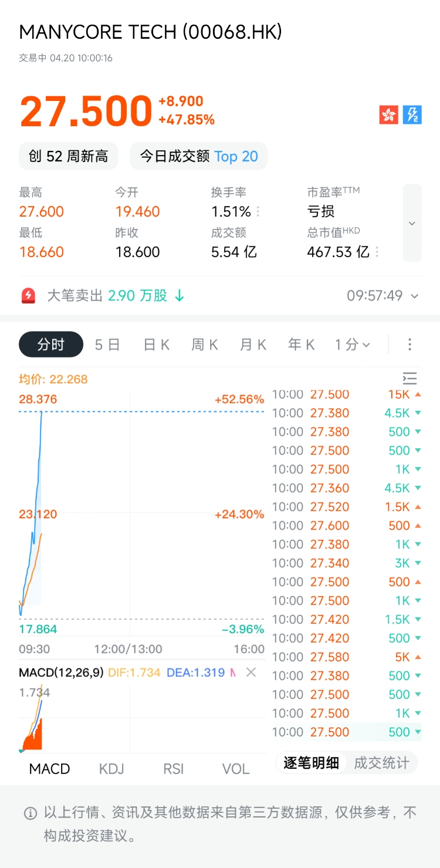Close the MACD indicator panel
Screen dimensions: 440x868
tap(251, 672)
